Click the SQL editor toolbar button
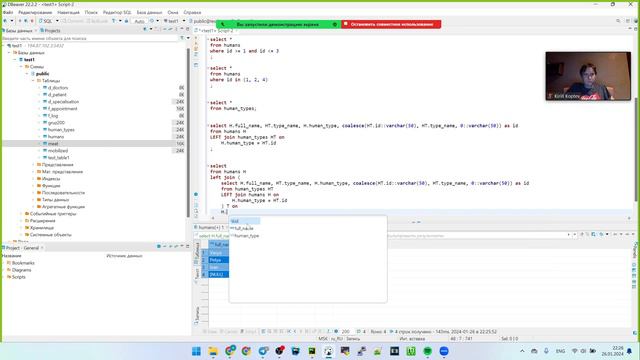This screenshot has width=640, height=360. coord(46,21)
